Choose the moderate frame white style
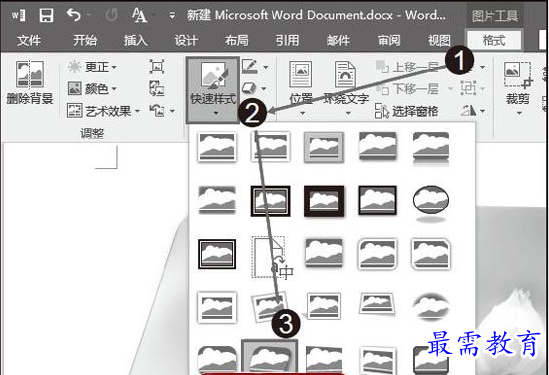This screenshot has height=375, width=549. coord(217,307)
